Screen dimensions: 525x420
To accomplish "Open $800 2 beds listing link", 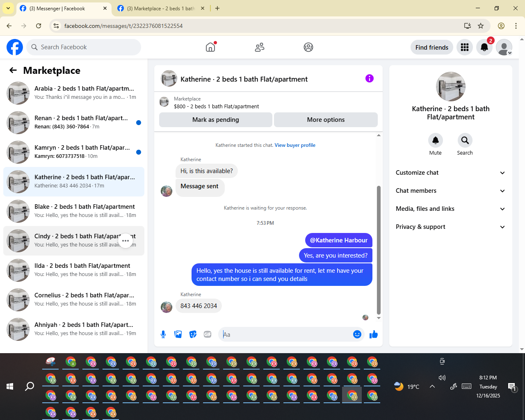I will 216,106.
